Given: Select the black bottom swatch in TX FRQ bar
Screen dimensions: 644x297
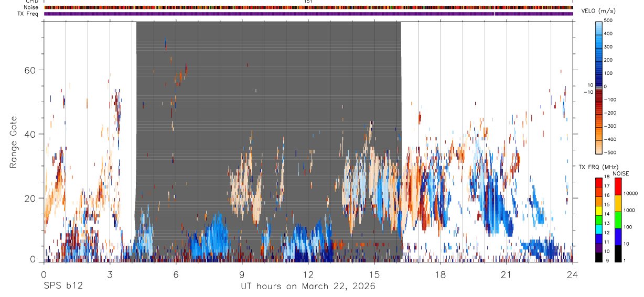Looking at the screenshot, I should pyautogui.click(x=599, y=257).
